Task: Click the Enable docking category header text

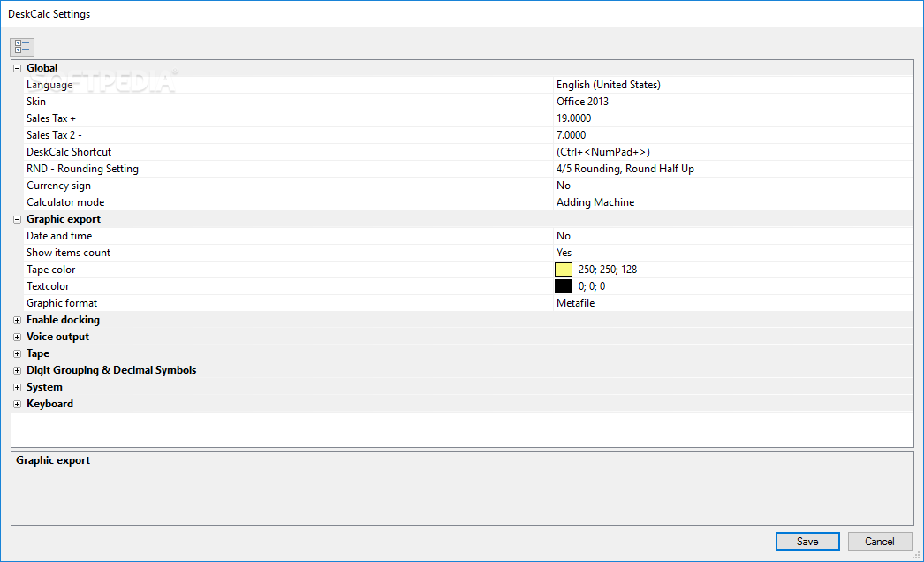Action: [x=63, y=320]
